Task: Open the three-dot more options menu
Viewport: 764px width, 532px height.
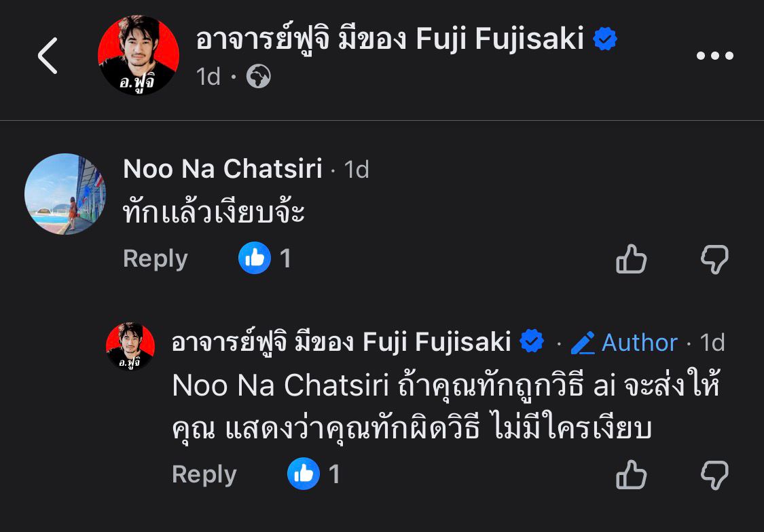Action: coord(715,56)
